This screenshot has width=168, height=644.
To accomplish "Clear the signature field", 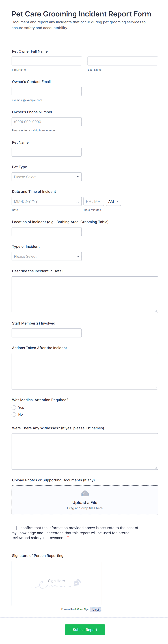I will coord(96,609).
